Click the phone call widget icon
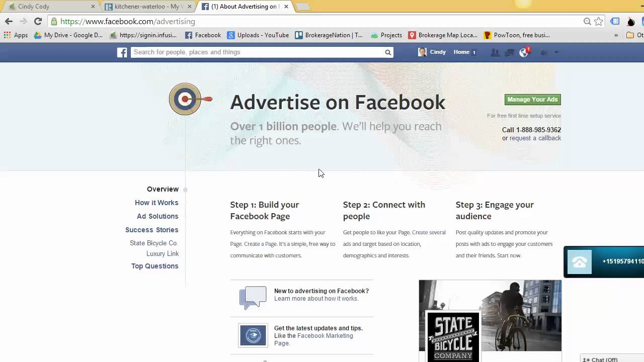The image size is (644, 362). click(580, 261)
